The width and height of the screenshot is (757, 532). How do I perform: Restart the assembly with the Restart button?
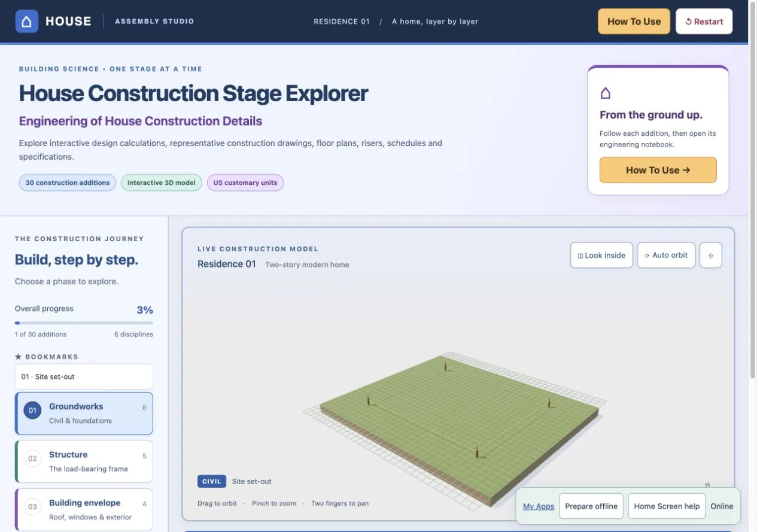(x=704, y=22)
